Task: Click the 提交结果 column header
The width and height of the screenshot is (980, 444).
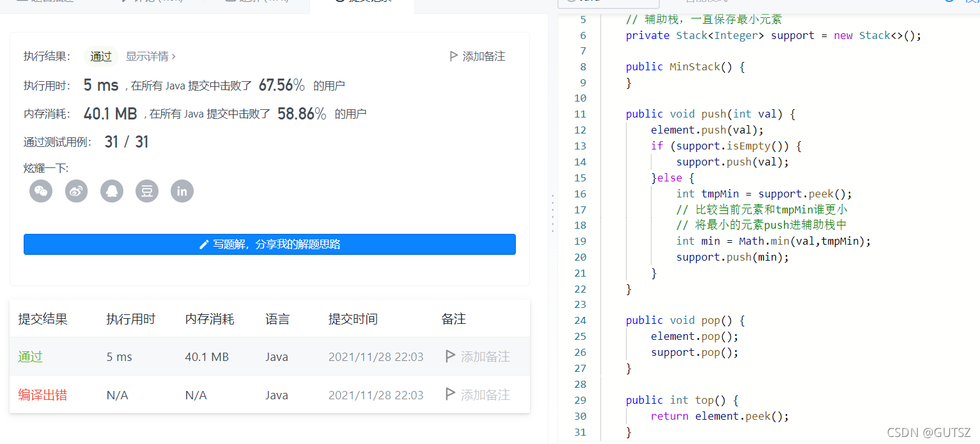Action: [42, 319]
